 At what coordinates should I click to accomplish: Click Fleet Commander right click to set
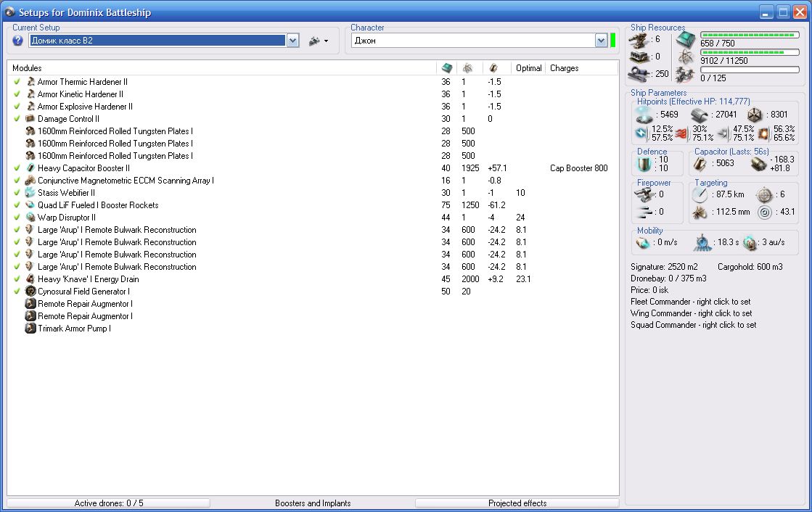(690, 301)
